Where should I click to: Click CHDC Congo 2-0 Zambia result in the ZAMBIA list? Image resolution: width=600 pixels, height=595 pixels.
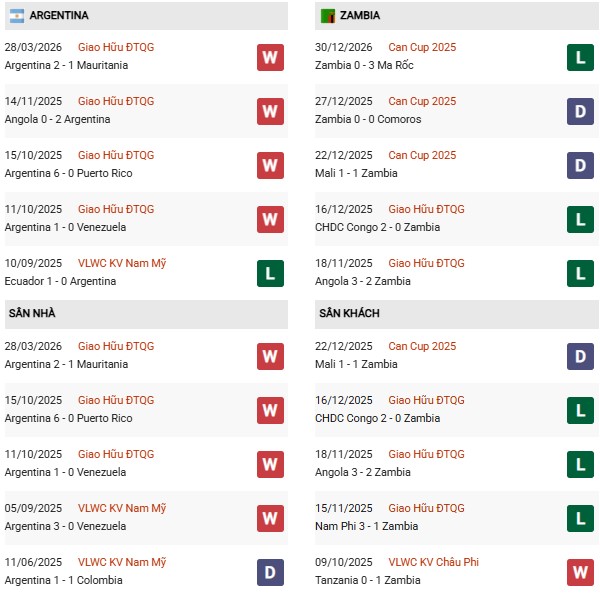point(379,227)
